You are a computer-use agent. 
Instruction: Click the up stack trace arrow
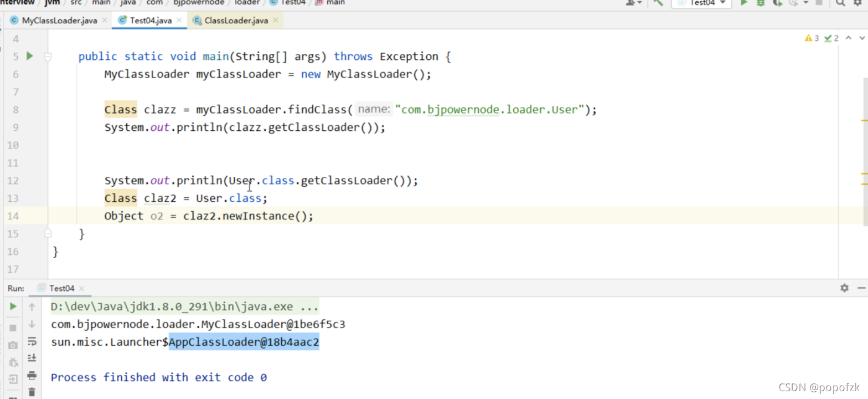point(32,306)
